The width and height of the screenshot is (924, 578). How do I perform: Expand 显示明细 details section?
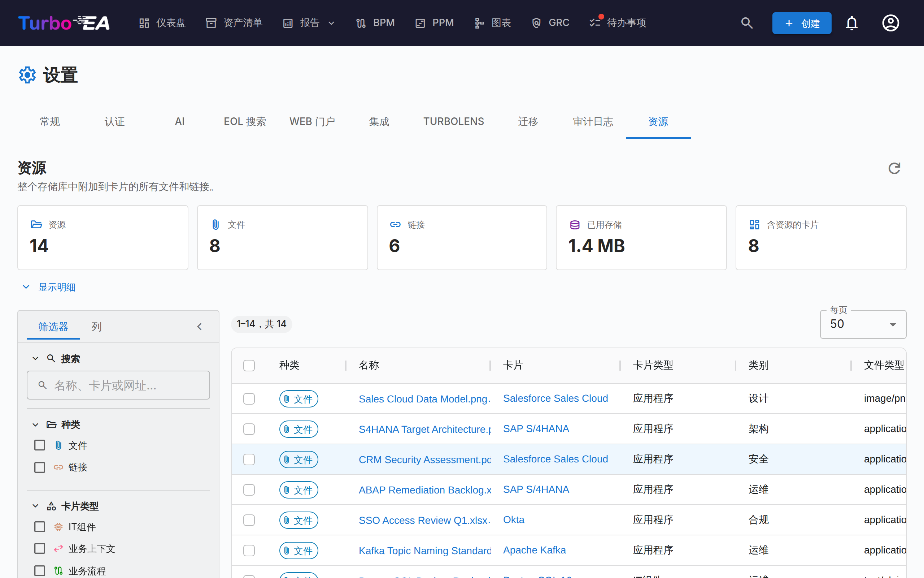point(49,287)
